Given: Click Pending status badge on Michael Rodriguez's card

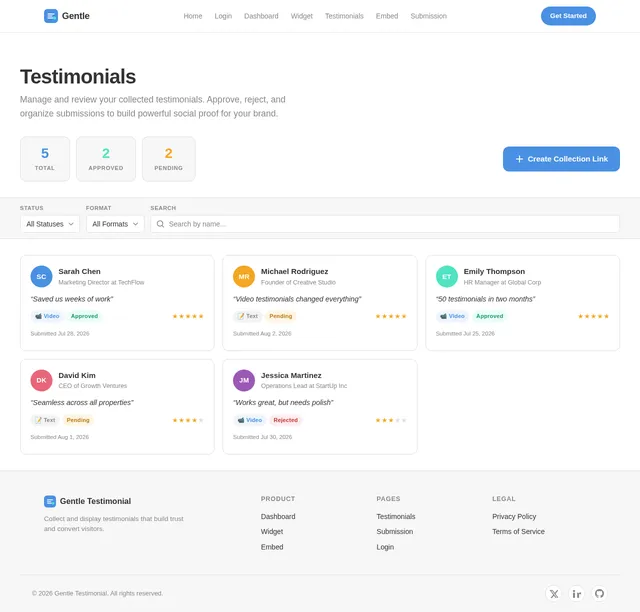Looking at the screenshot, I should coord(281,316).
